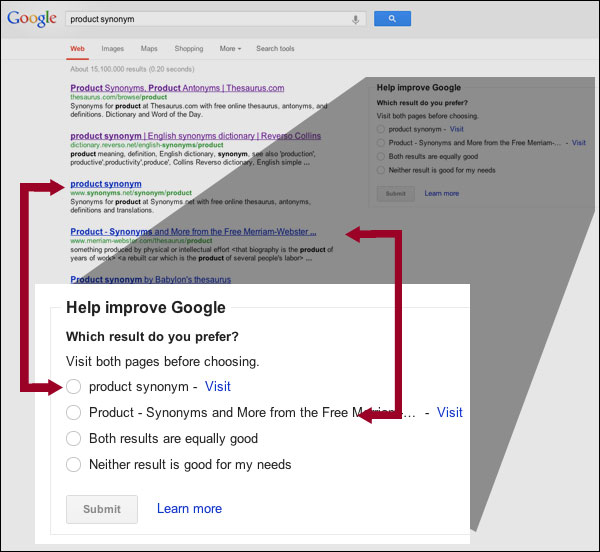Select the 'product synonym' radio option
The image size is (600, 552).
pos(73,387)
